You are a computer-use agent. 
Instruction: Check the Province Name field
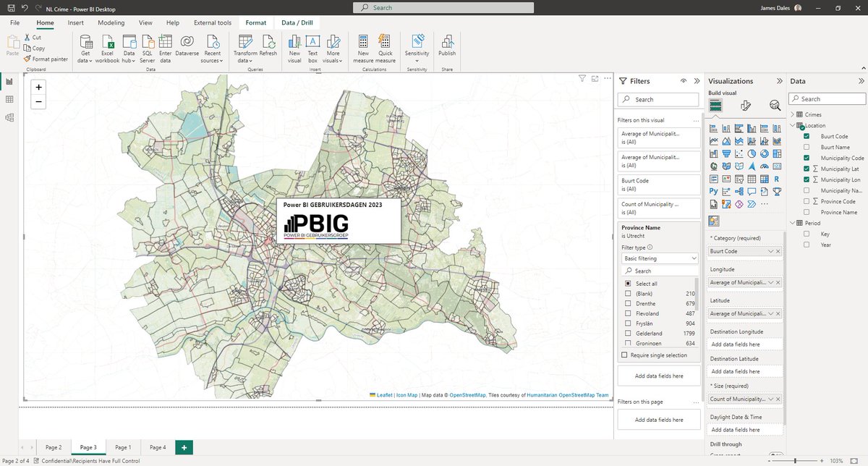(x=807, y=212)
